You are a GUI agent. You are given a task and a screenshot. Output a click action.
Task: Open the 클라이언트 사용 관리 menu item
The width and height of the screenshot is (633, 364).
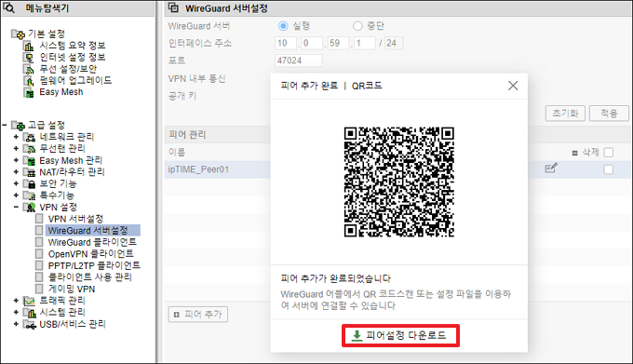(x=90, y=277)
